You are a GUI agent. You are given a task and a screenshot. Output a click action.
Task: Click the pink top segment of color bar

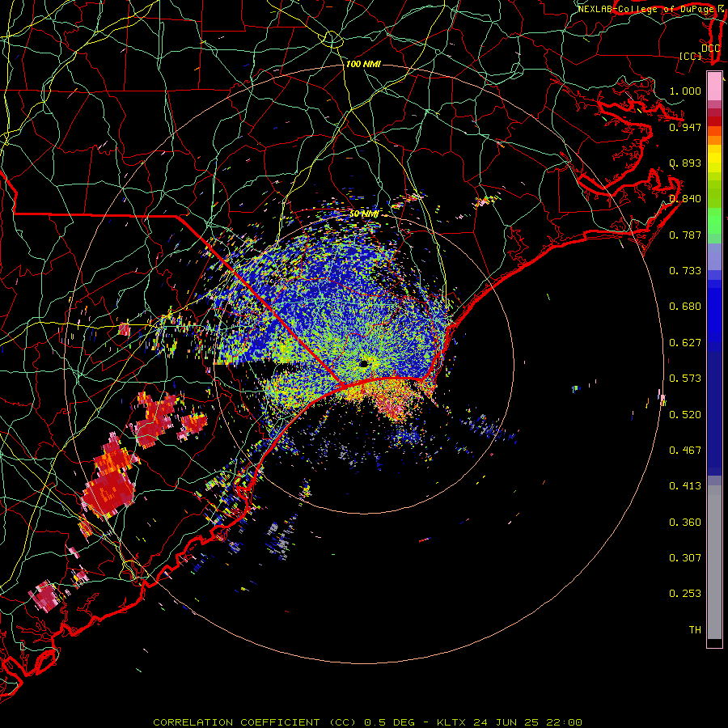tap(714, 87)
